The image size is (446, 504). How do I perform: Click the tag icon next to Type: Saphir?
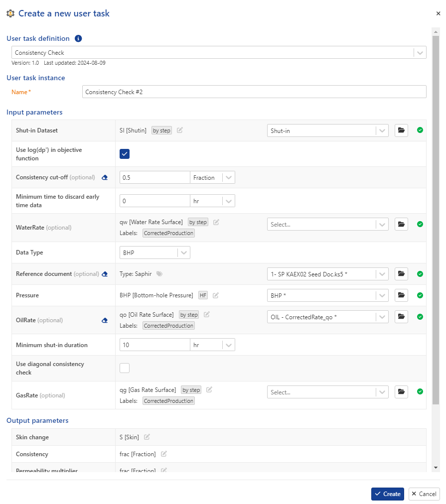pos(159,274)
